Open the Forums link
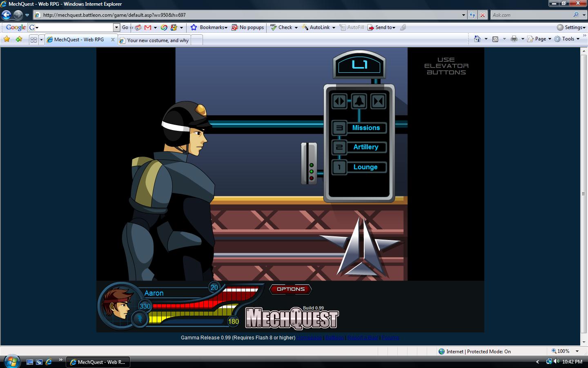 pos(390,338)
